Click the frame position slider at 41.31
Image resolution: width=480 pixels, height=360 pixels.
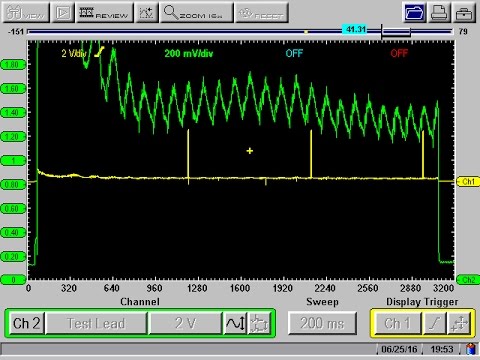pos(356,29)
